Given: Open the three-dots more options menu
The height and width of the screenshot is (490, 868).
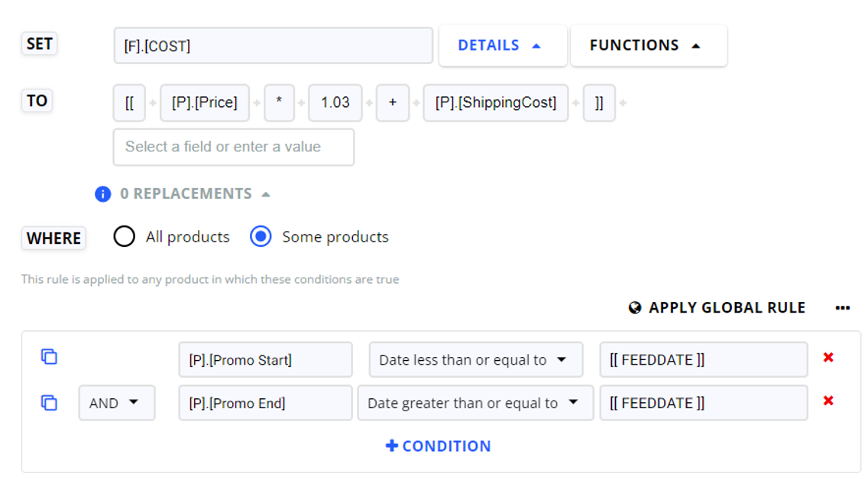Looking at the screenshot, I should (x=843, y=308).
